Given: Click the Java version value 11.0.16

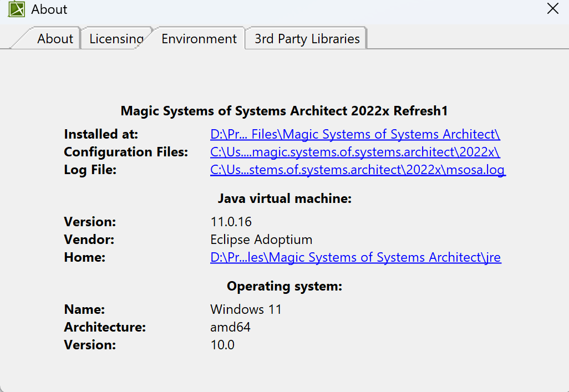Looking at the screenshot, I should tap(231, 222).
